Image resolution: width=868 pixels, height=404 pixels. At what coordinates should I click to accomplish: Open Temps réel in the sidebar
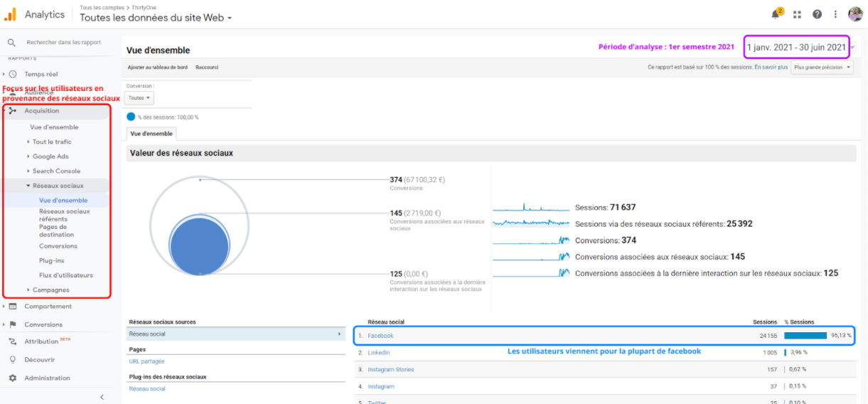tap(41, 74)
